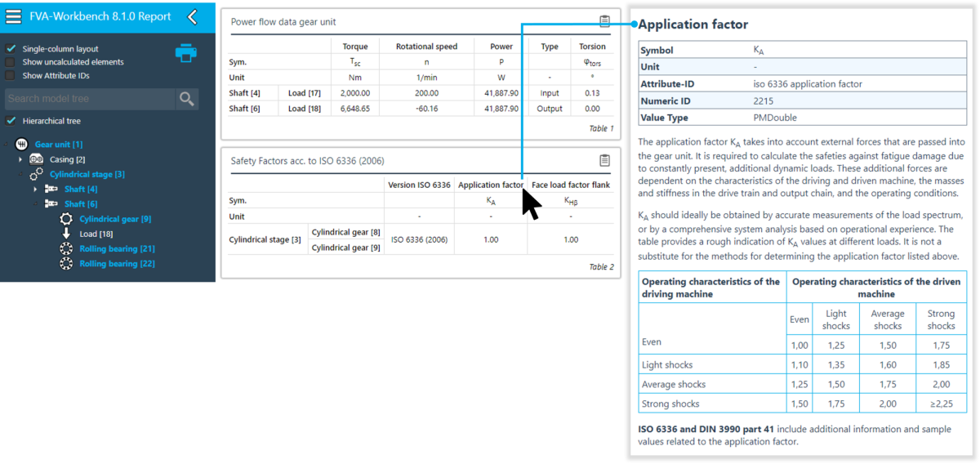Uncheck Single-column layout checkbox
This screenshot has height=464, width=980.
coord(11,49)
